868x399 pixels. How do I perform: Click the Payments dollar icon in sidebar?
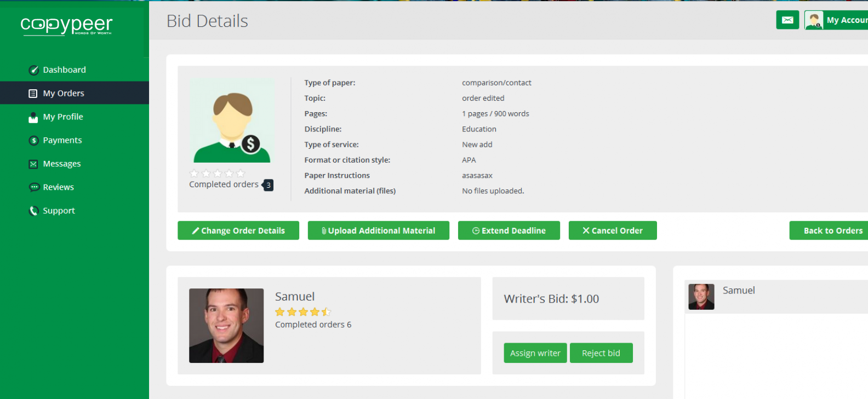click(x=33, y=141)
